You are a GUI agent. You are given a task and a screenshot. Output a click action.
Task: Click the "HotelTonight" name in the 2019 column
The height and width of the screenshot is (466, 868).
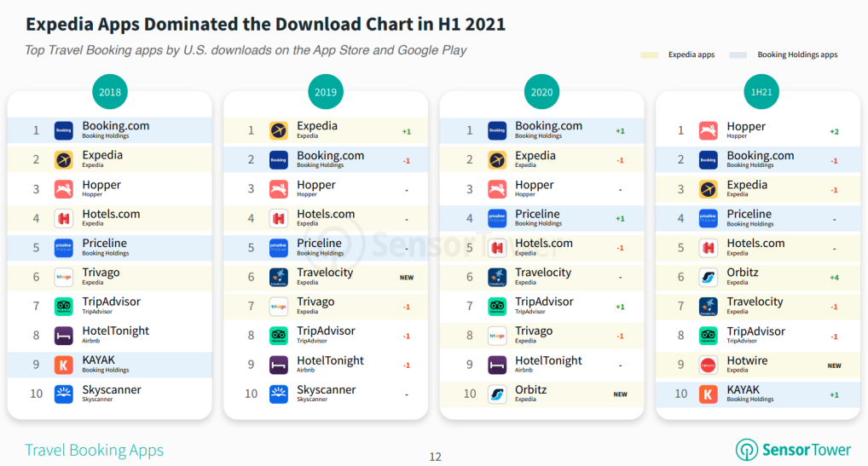point(330,360)
